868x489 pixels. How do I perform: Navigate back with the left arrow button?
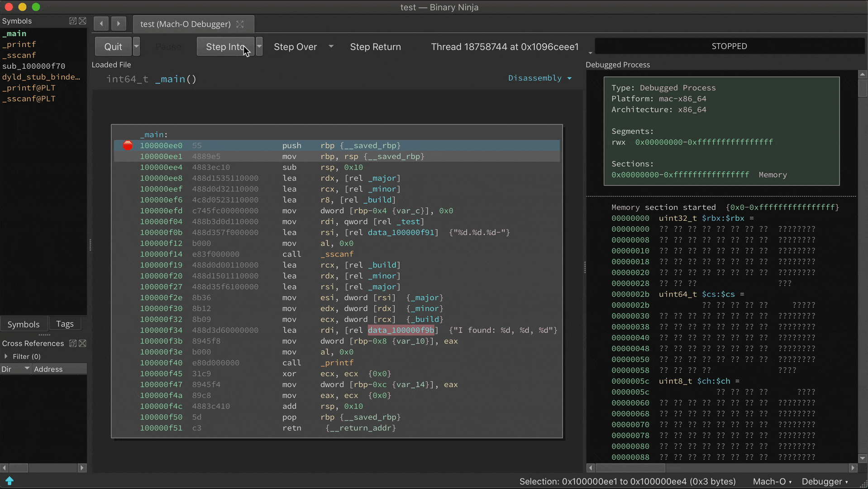(101, 24)
